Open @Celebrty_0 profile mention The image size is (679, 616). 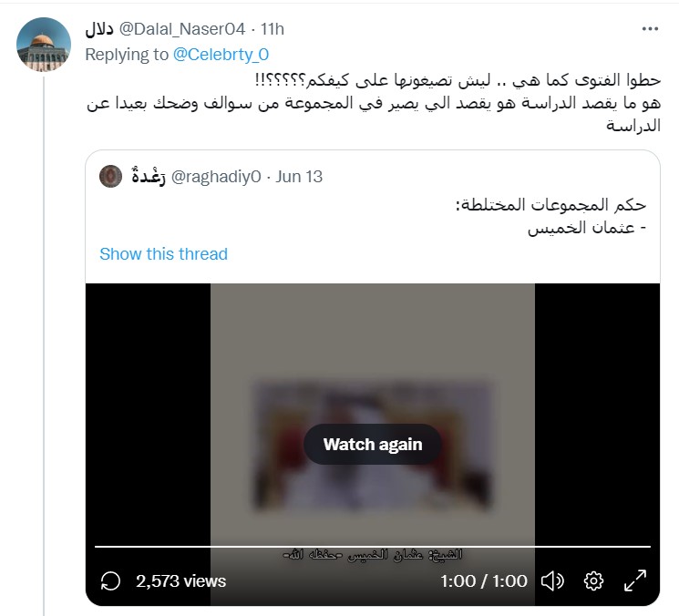pyautogui.click(x=221, y=55)
